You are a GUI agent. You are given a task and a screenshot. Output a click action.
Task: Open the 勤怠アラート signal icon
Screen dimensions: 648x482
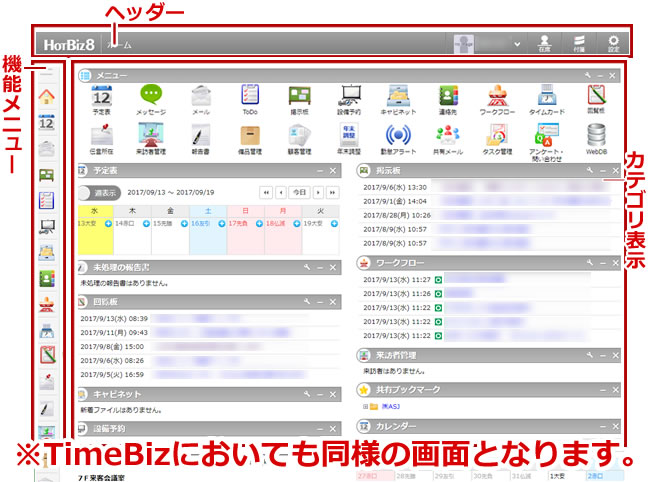(x=398, y=135)
